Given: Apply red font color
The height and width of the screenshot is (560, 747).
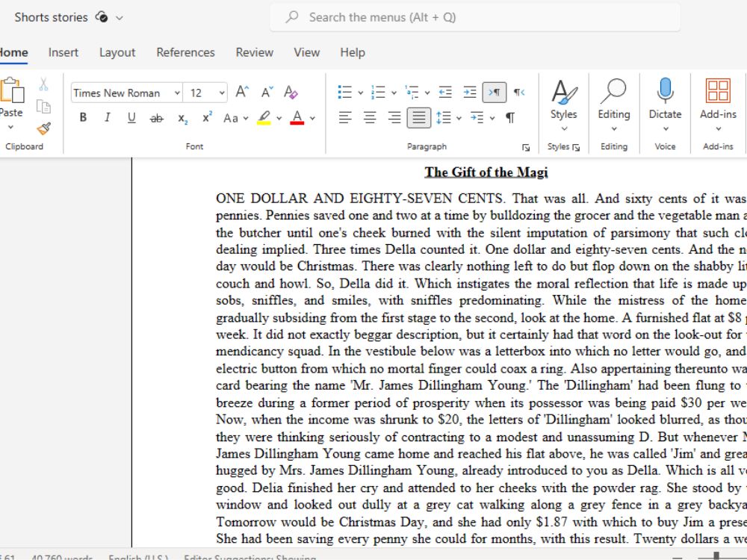Looking at the screenshot, I should pyautogui.click(x=297, y=118).
